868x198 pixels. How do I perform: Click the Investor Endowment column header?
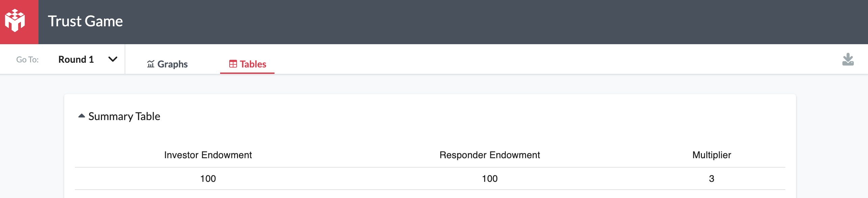point(208,155)
